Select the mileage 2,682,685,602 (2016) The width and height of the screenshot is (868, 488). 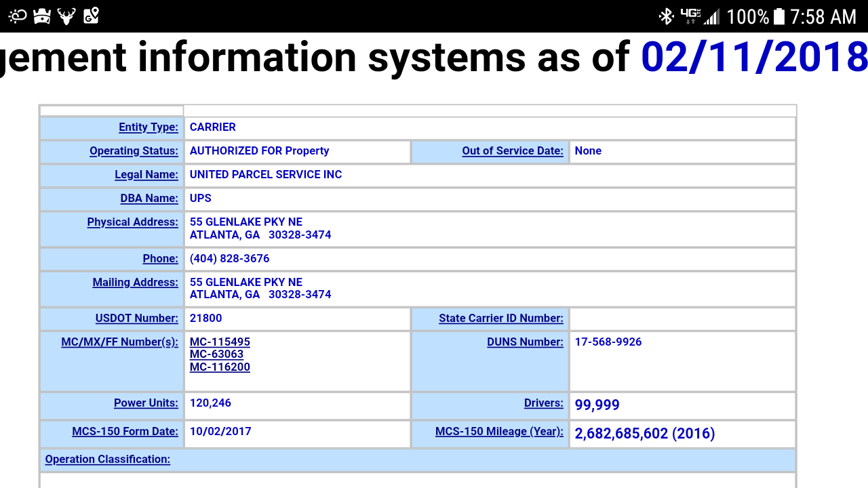(645, 434)
